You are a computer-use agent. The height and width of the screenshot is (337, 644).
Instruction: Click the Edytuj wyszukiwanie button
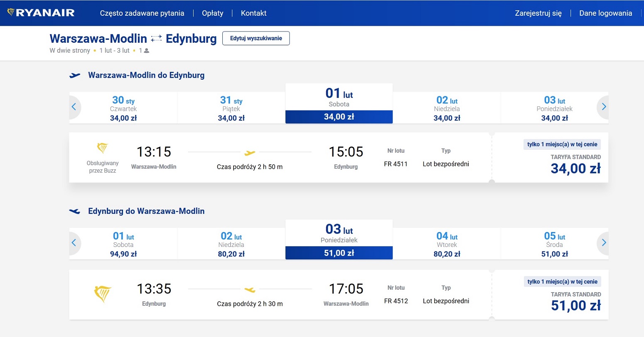click(x=256, y=38)
